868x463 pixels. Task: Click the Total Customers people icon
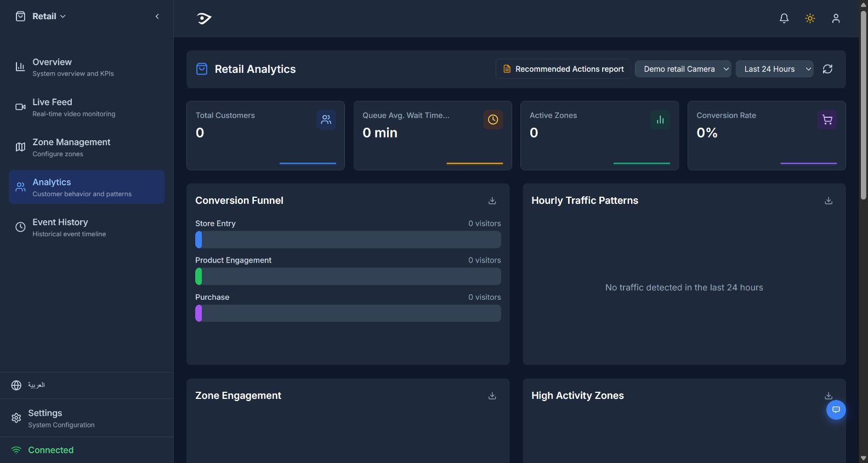[326, 119]
